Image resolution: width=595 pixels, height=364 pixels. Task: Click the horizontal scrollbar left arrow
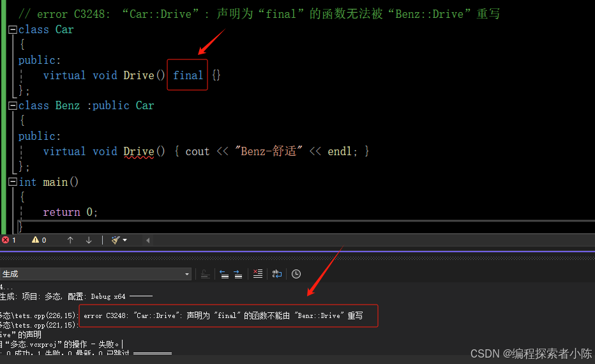(147, 240)
